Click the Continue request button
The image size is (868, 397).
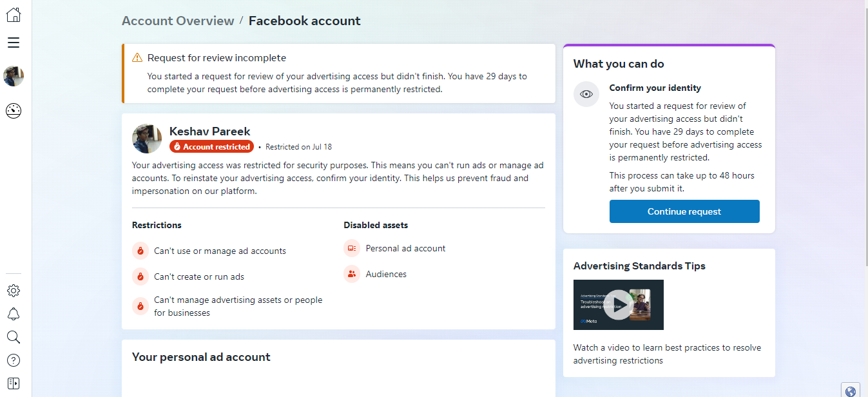tap(684, 211)
